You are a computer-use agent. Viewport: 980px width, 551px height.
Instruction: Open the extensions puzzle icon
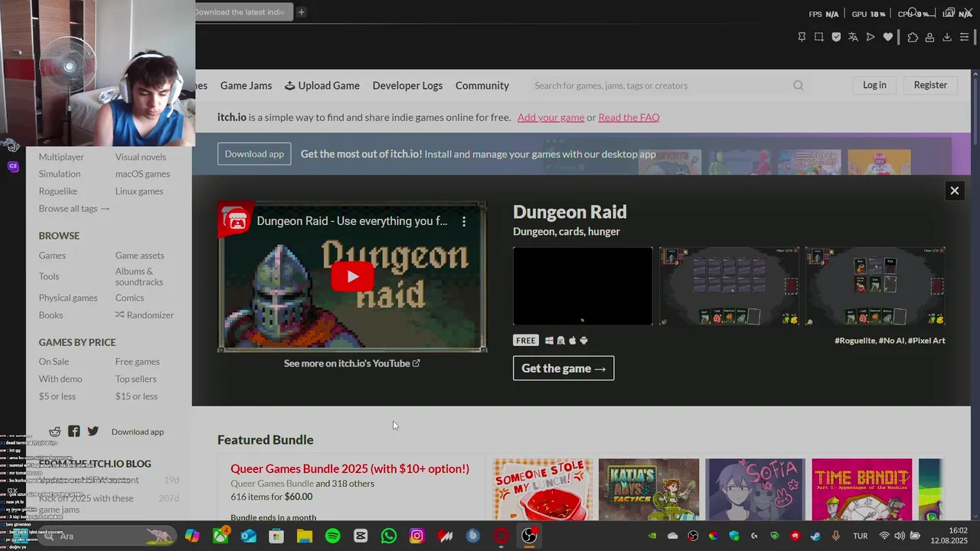913,37
